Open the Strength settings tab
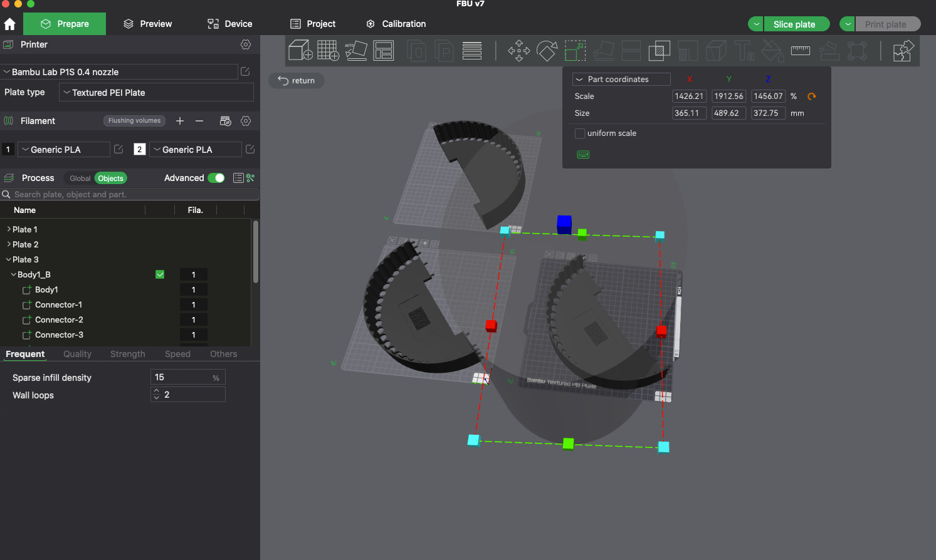 [128, 354]
